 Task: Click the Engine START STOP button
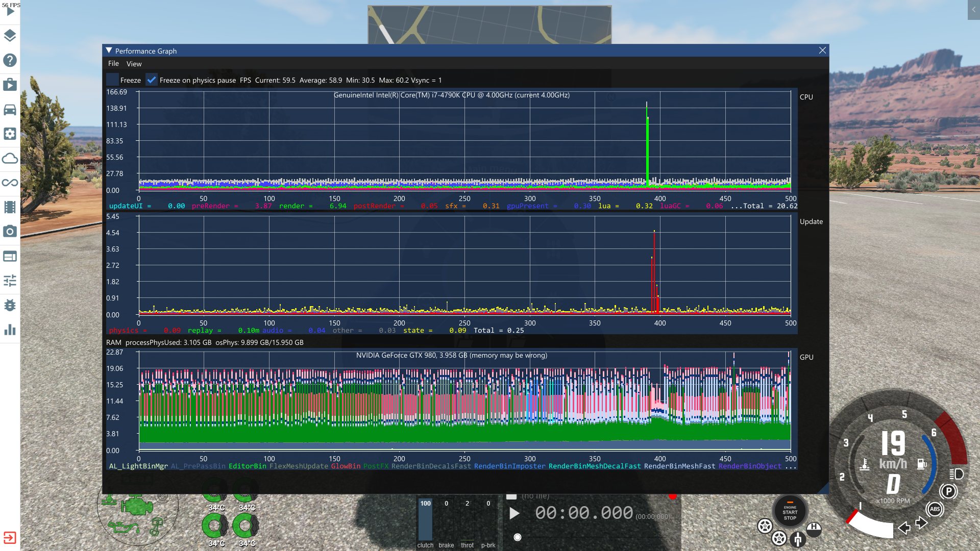[790, 512]
